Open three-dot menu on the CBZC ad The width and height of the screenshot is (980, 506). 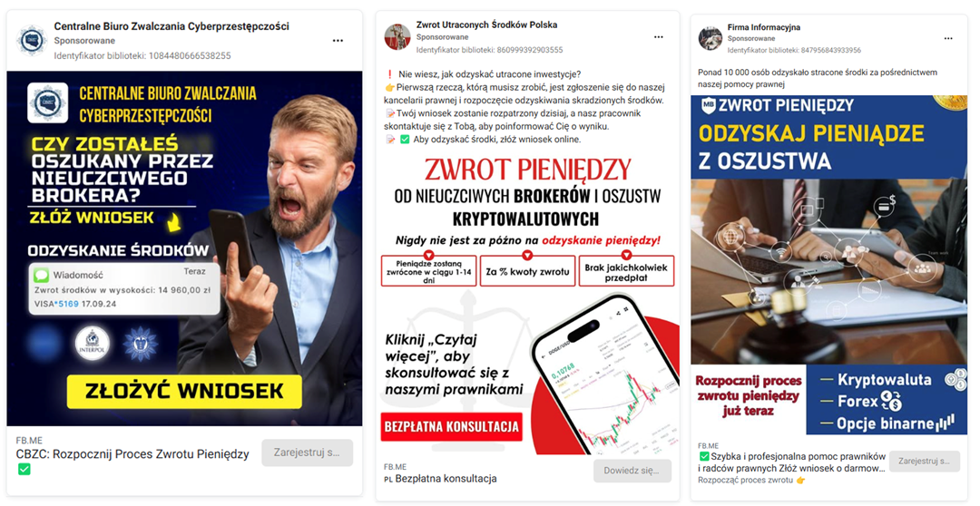(x=338, y=41)
